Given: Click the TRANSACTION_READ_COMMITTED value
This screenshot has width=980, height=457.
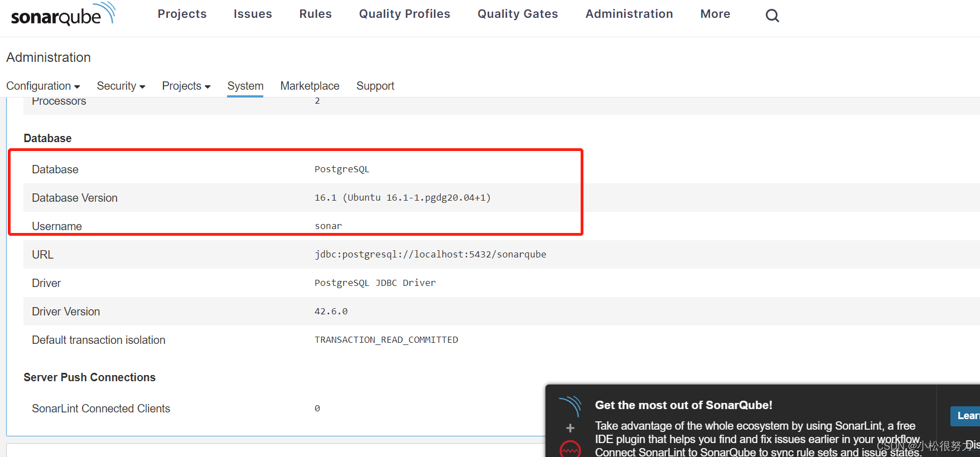Looking at the screenshot, I should coord(387,339).
